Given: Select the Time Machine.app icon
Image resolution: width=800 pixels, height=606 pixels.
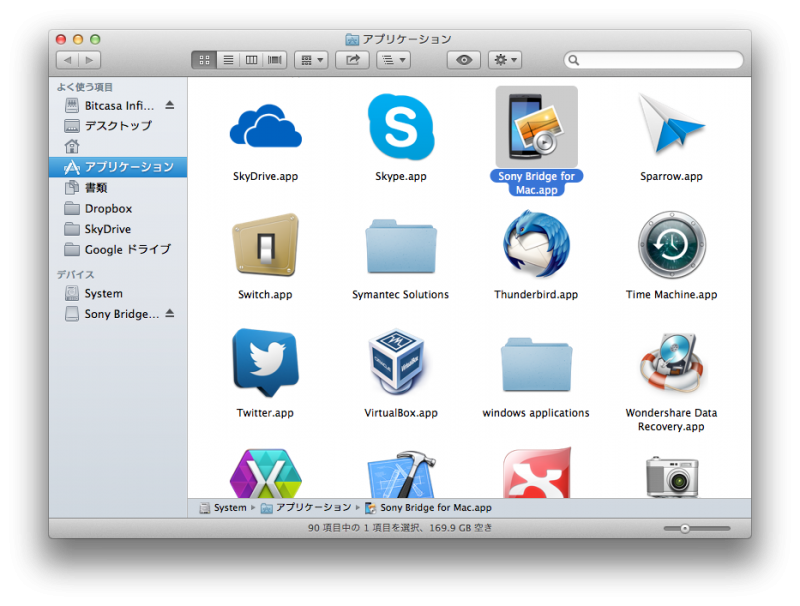Looking at the screenshot, I should [672, 245].
